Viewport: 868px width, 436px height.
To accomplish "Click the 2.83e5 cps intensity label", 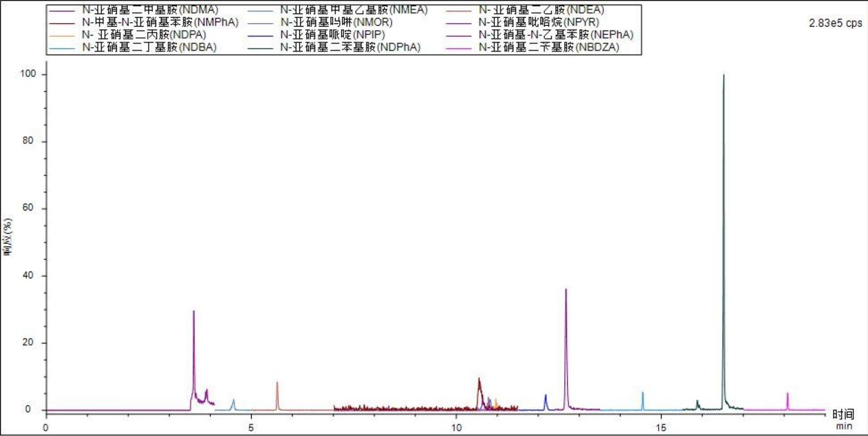I will (835, 23).
